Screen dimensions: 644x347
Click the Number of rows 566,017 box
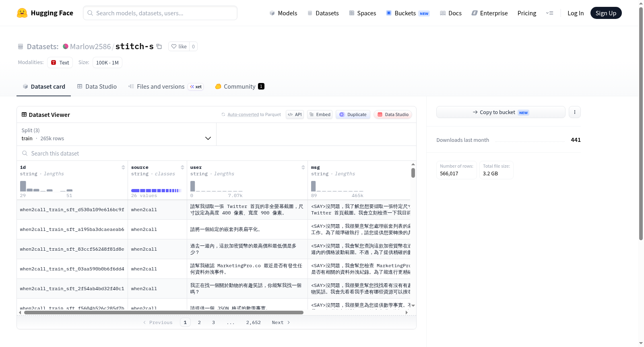456,170
